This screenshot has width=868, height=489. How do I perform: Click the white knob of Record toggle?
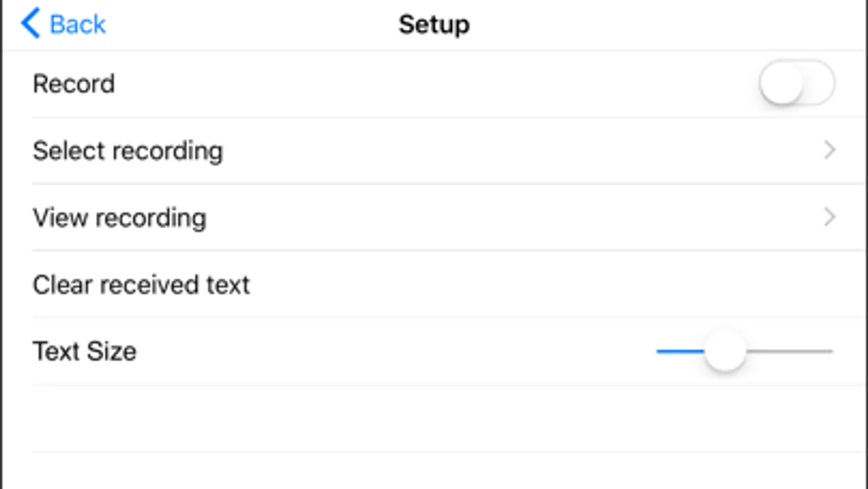[781, 84]
